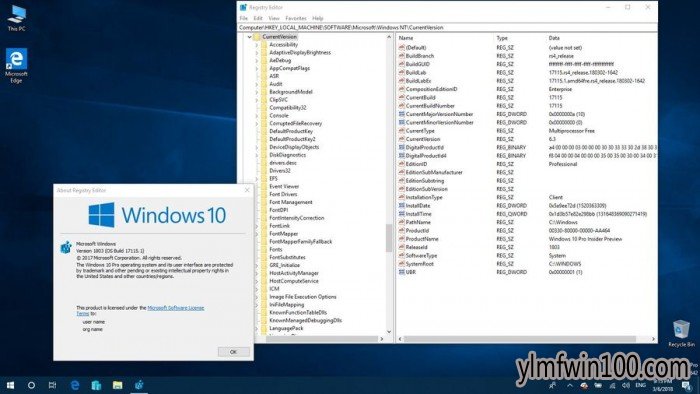Collapse the CurrentVersion tree key
This screenshot has height=394, width=700.
pos(250,37)
